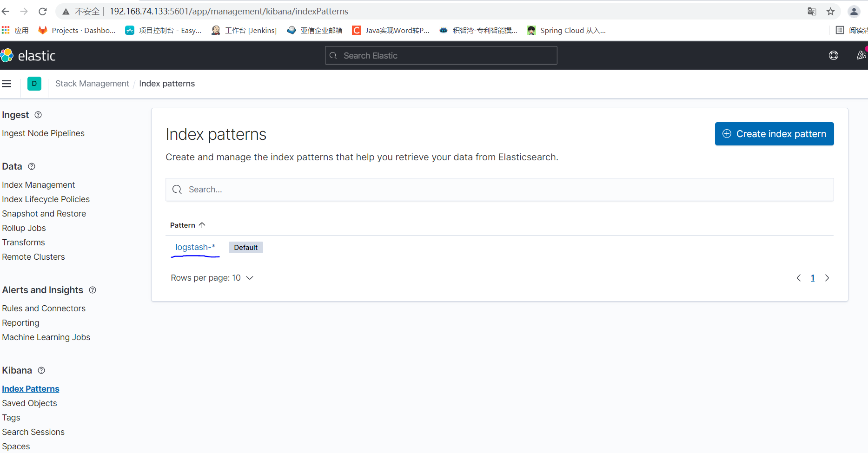
Task: Click the Create index pattern button
Action: [x=774, y=134]
